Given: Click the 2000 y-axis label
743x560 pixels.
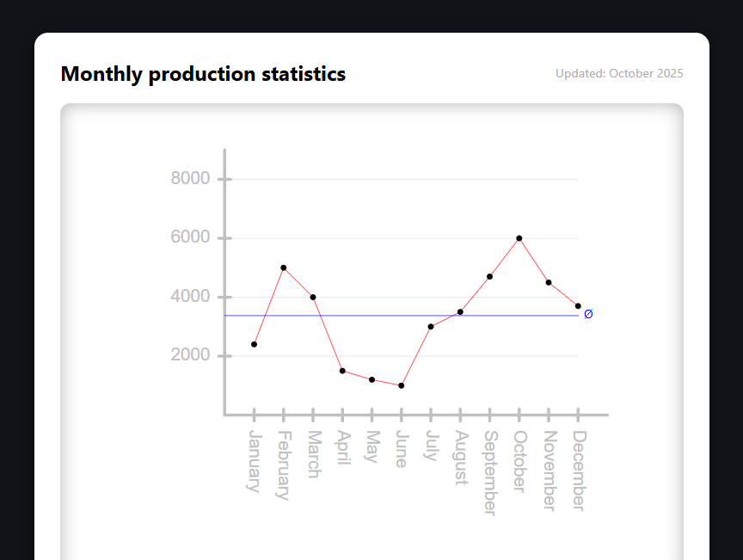Looking at the screenshot, I should pos(190,356).
